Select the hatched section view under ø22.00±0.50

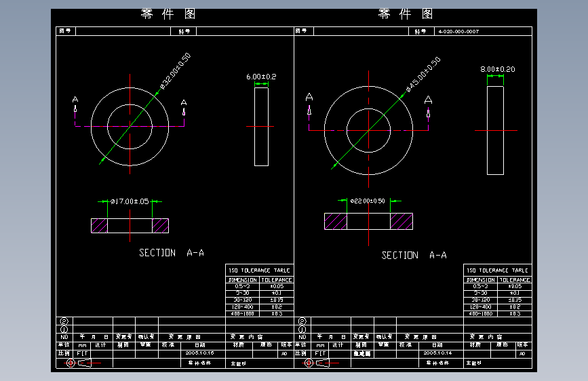click(x=369, y=221)
